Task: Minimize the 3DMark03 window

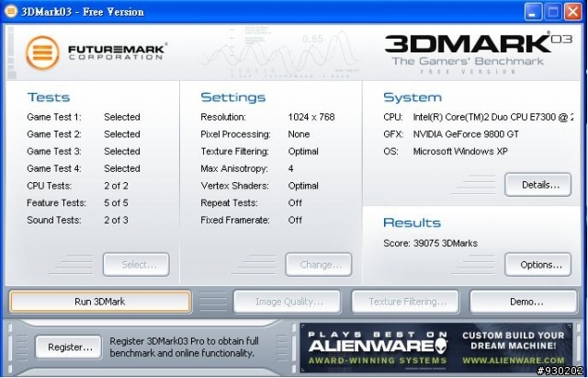Action: [533, 12]
